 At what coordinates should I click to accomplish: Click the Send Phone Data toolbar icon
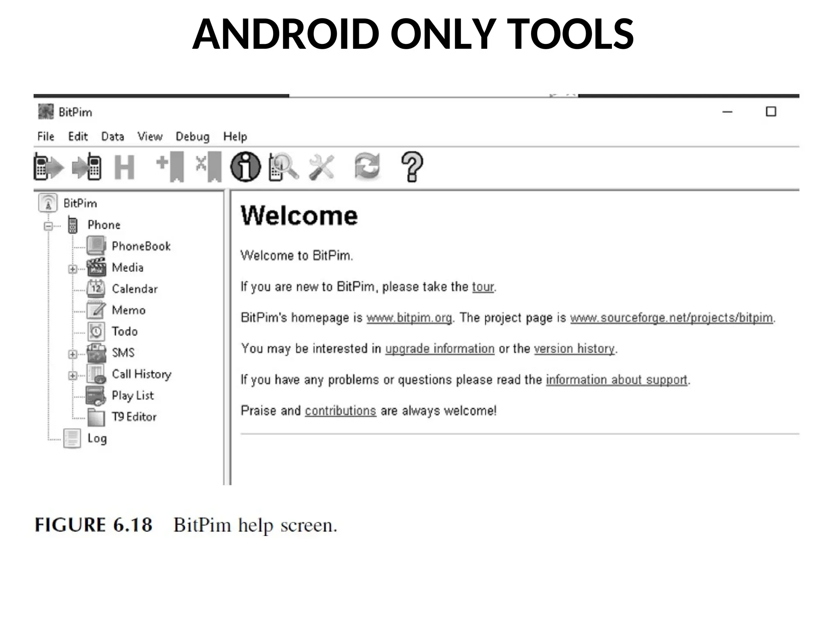[87, 167]
